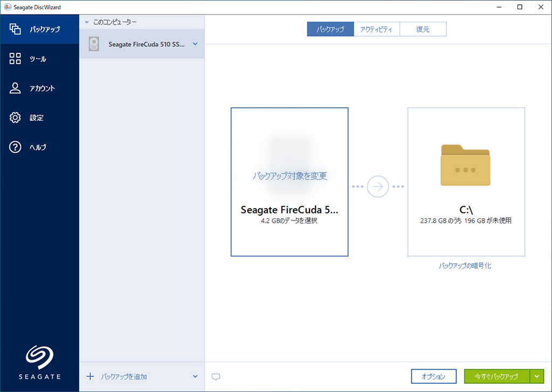This screenshot has height=392, width=552.
Task: Click the comment speech bubble icon
Action: [x=216, y=377]
